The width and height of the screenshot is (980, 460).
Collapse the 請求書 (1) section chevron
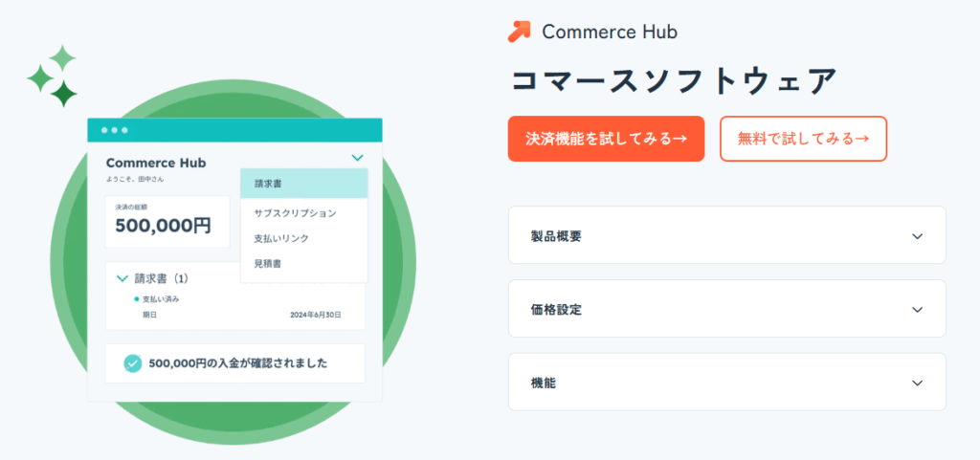coord(122,278)
